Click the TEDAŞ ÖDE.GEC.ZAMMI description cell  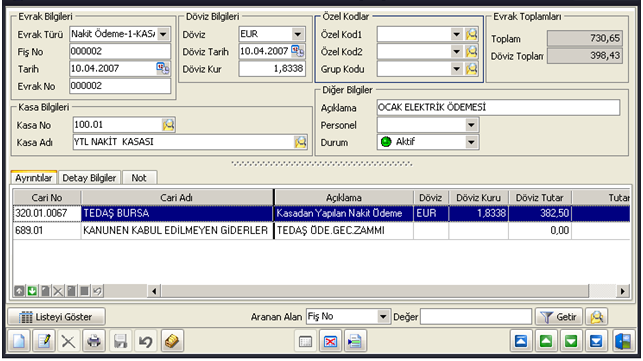point(344,231)
